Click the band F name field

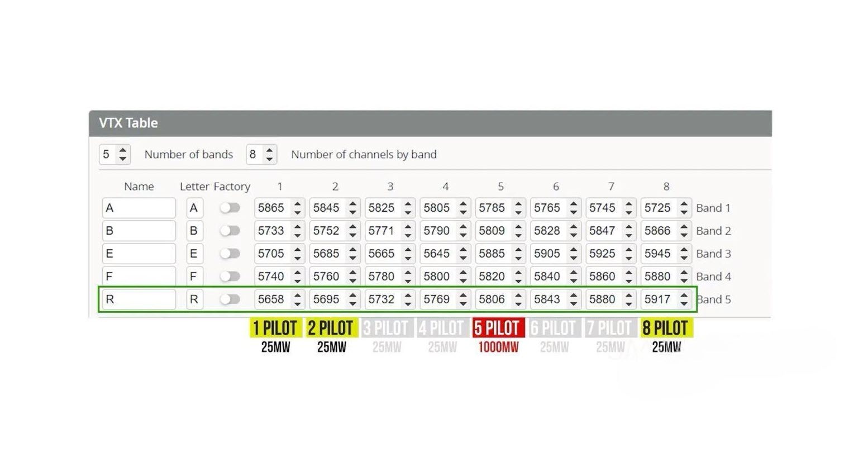[x=139, y=277]
